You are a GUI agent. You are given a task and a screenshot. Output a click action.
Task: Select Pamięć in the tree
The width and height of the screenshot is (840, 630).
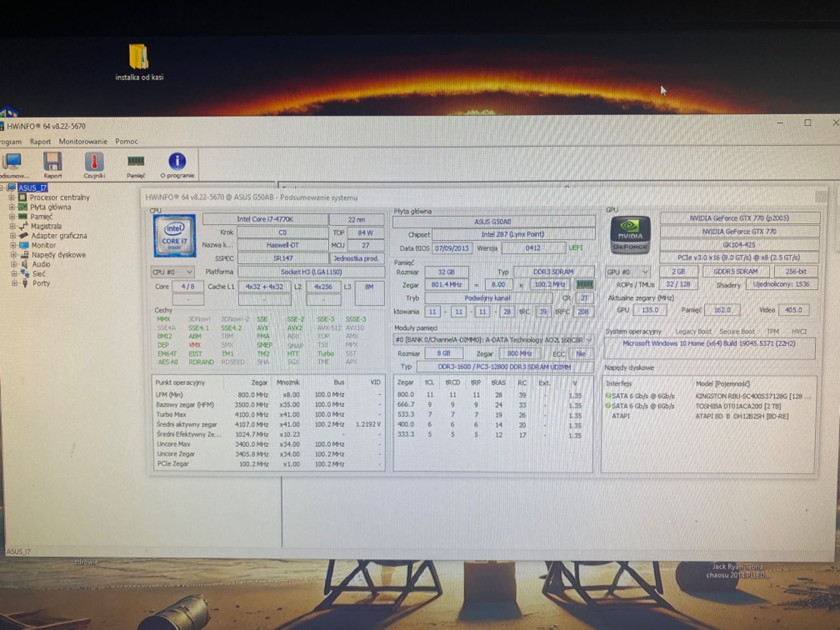point(41,217)
